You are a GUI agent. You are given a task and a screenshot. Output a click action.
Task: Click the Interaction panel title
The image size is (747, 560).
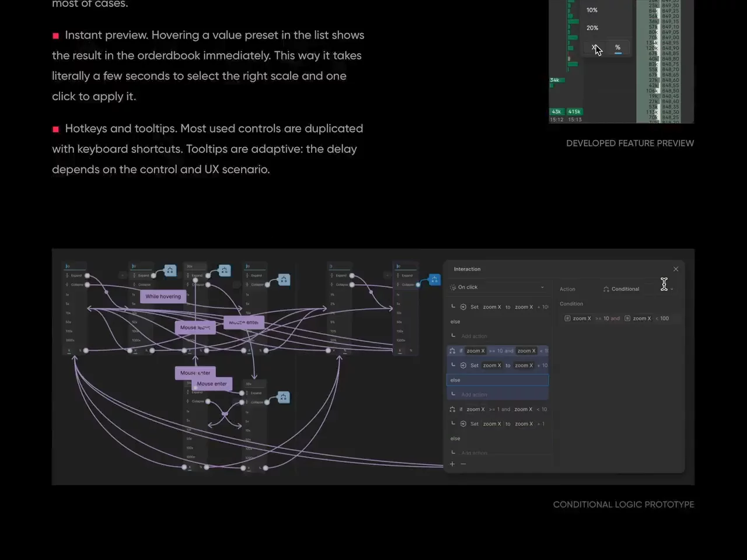467,269
